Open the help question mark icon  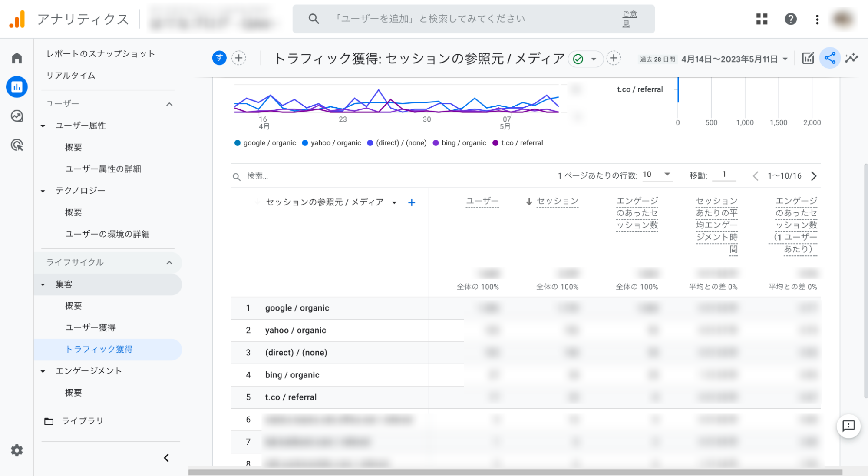point(790,19)
